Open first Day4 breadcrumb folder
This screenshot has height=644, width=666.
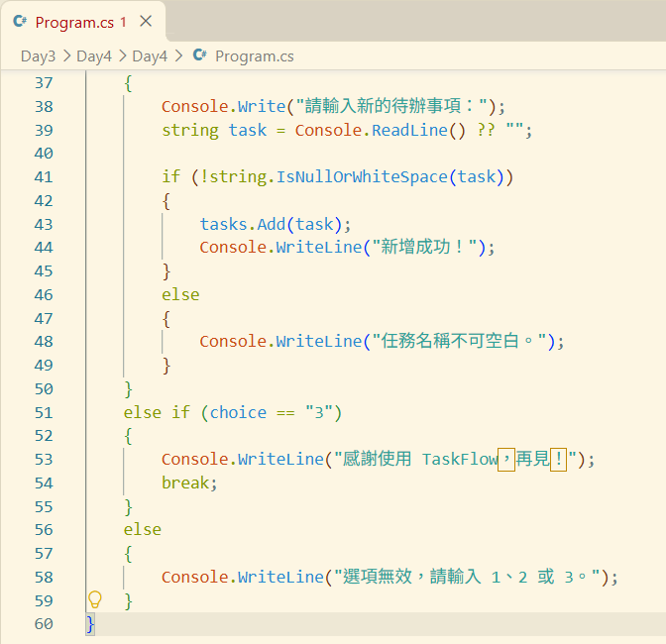[94, 56]
